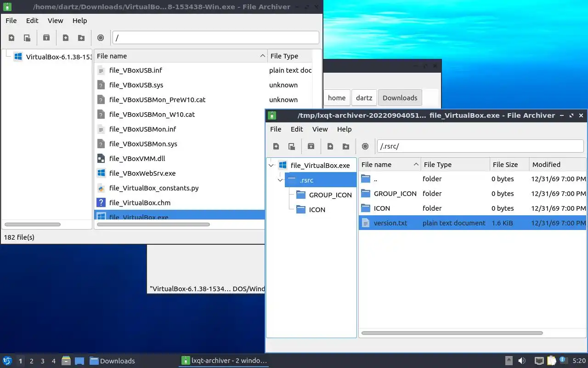Switch to the Downloads window via its taskbar button
The height and width of the screenshot is (368, 588).
coord(113,361)
